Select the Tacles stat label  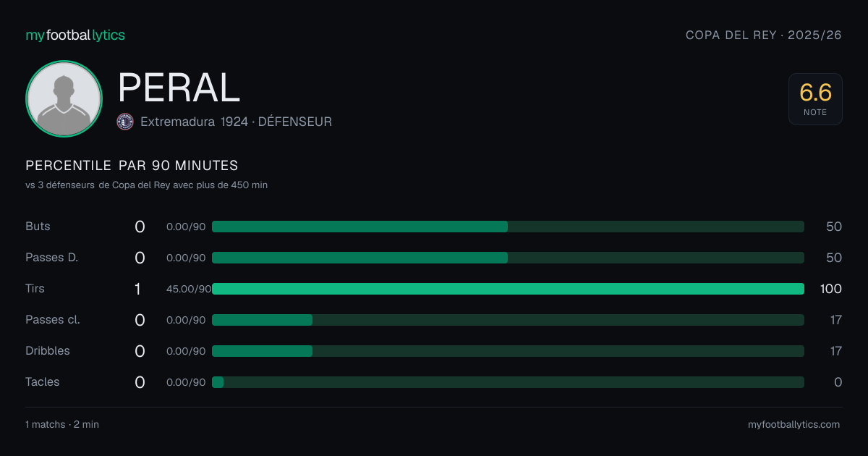43,382
